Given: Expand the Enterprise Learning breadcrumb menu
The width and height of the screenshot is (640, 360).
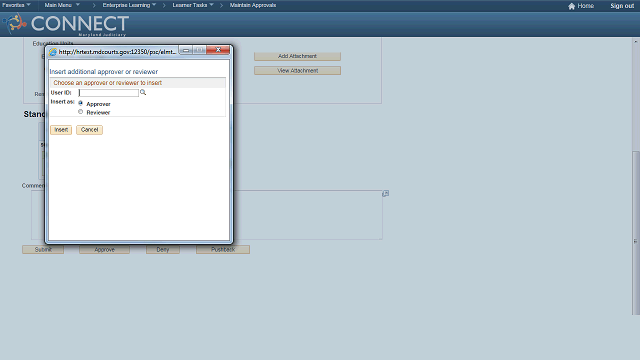Looking at the screenshot, I should click(129, 5).
